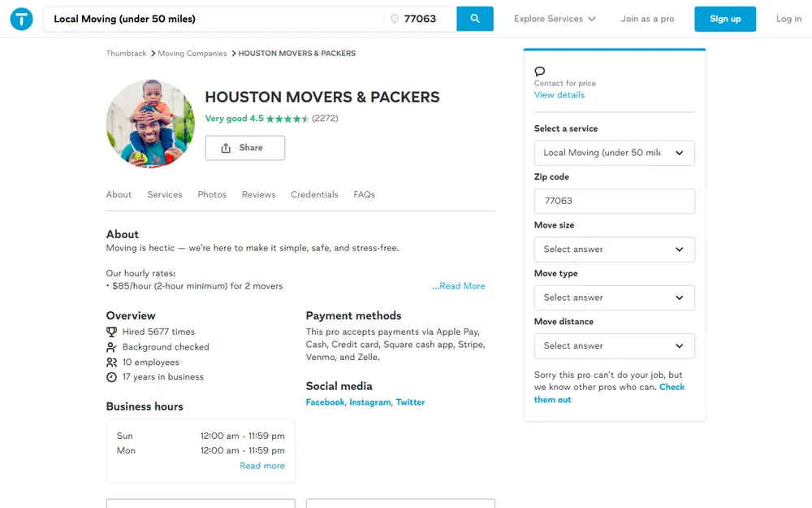Expand About text with Read More
The height and width of the screenshot is (508, 812).
coord(459,286)
